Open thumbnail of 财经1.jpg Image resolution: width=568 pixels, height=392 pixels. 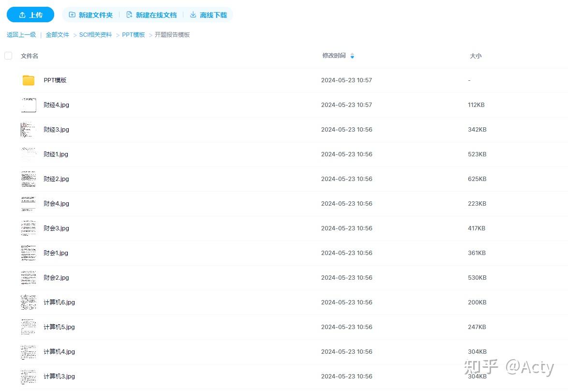(29, 154)
